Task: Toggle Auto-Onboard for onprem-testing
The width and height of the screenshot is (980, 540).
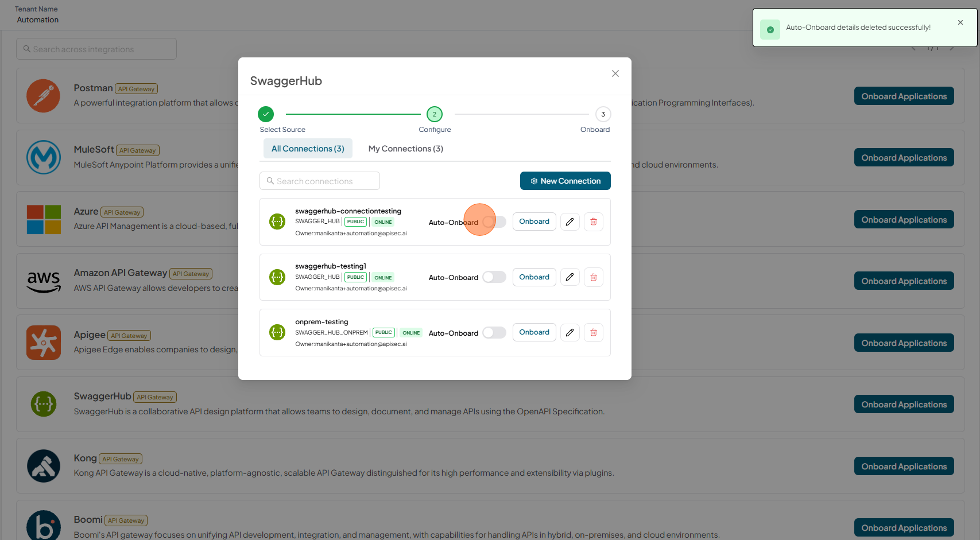Action: (x=494, y=333)
